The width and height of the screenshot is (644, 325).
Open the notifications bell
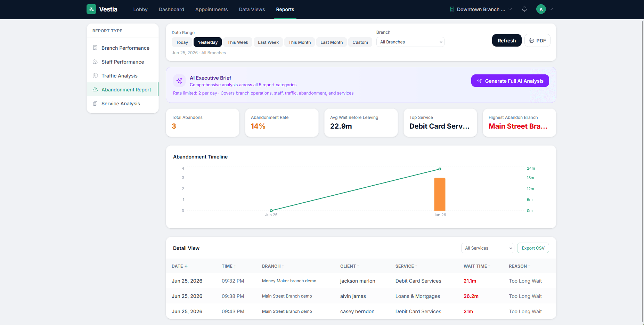pyautogui.click(x=524, y=9)
